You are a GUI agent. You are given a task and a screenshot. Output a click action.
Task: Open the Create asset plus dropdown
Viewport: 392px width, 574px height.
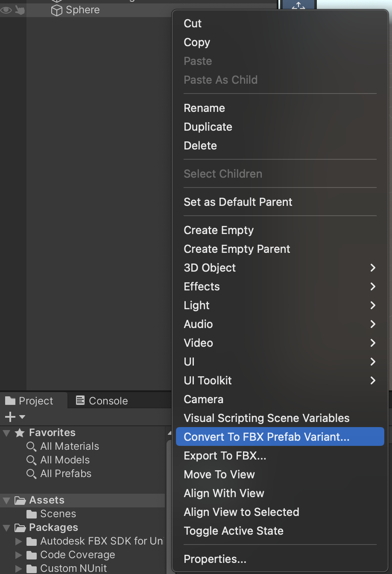pyautogui.click(x=11, y=417)
